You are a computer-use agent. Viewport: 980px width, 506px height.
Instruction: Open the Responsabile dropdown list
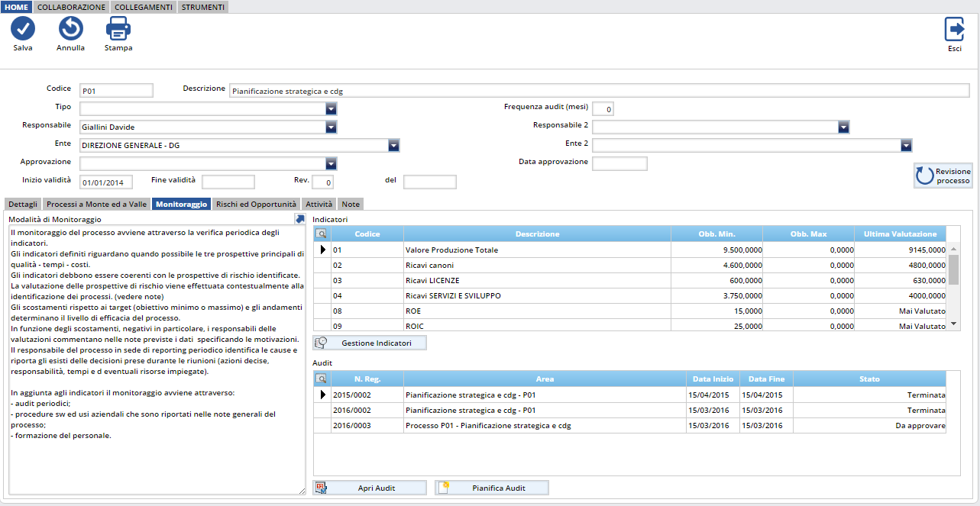point(331,127)
